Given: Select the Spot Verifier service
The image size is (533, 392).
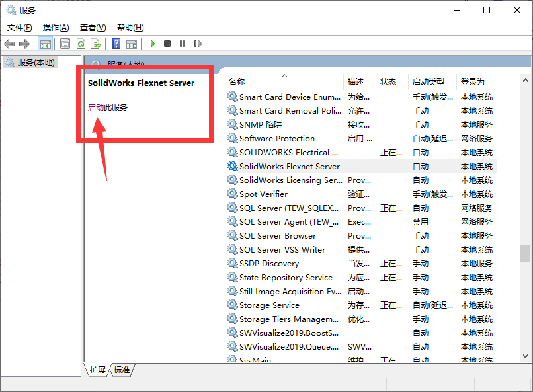Looking at the screenshot, I should (x=362, y=194).
